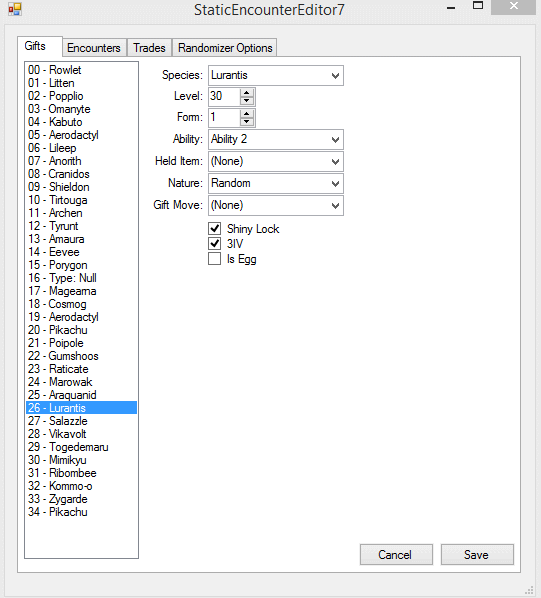
Task: Select gift entry 18 - Cosmog
Action: click(x=81, y=304)
